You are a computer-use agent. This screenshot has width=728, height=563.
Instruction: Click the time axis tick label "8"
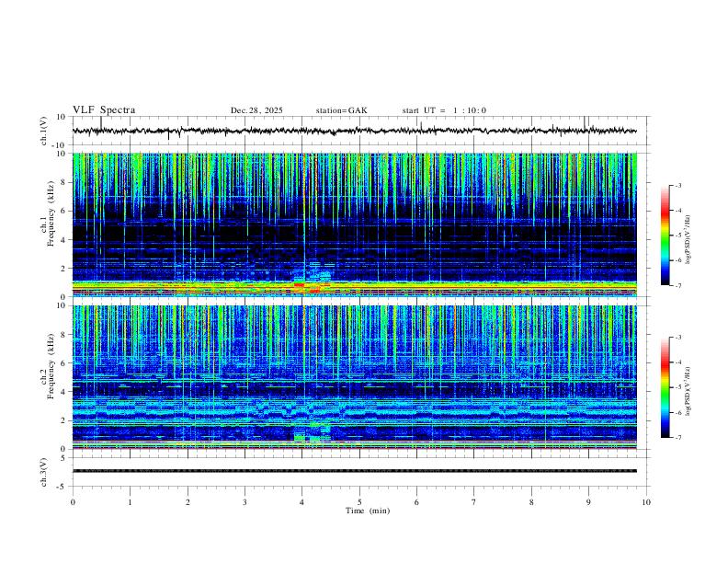coord(531,502)
